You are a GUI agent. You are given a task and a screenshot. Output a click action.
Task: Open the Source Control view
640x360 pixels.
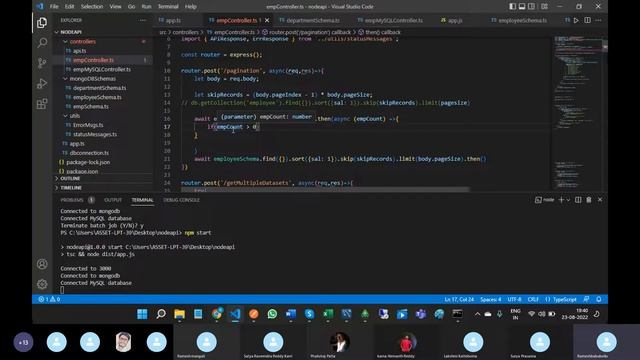(42, 63)
